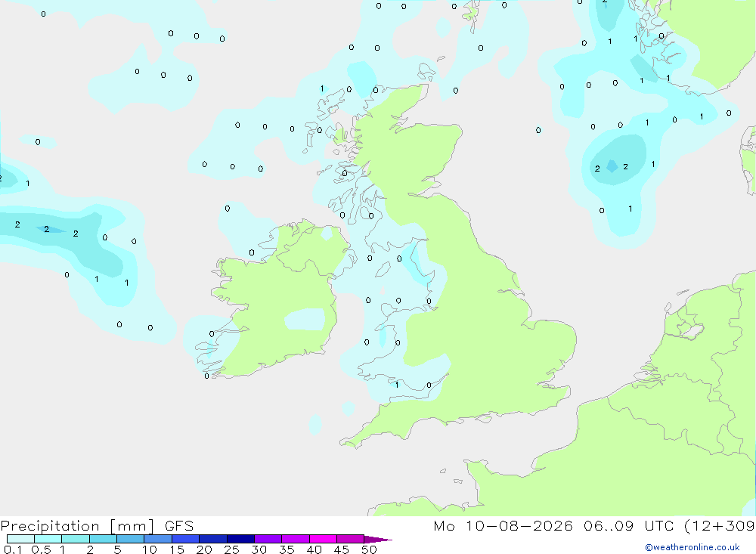Pick the 20–25 mm dark blue legend swatch
The image size is (756, 554).
click(213, 539)
